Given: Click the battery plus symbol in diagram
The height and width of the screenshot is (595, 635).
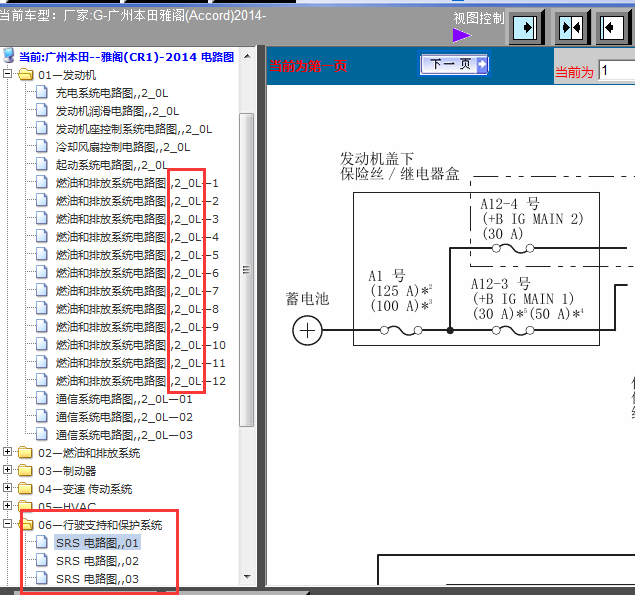Looking at the screenshot, I should tap(307, 331).
